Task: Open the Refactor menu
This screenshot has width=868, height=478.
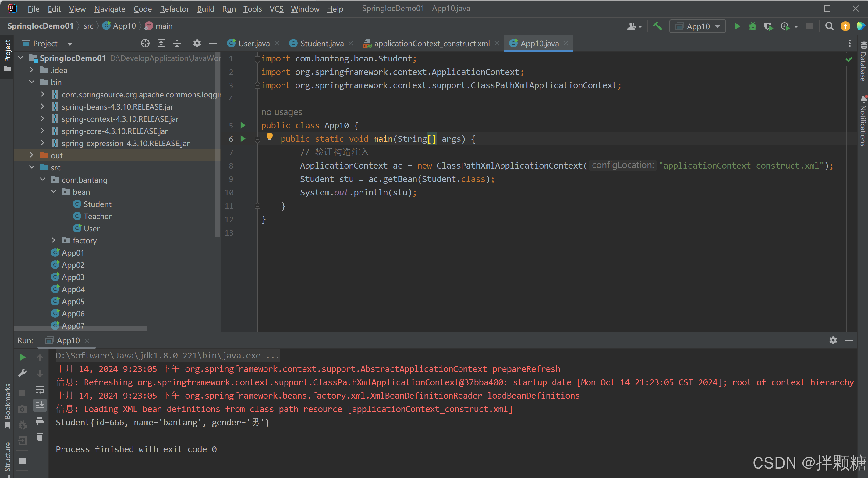Action: click(174, 9)
